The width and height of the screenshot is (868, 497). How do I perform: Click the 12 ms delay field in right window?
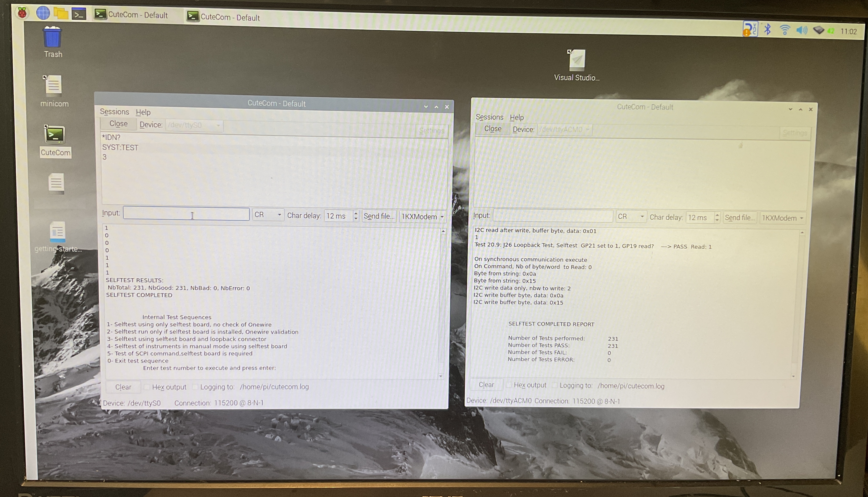point(700,217)
